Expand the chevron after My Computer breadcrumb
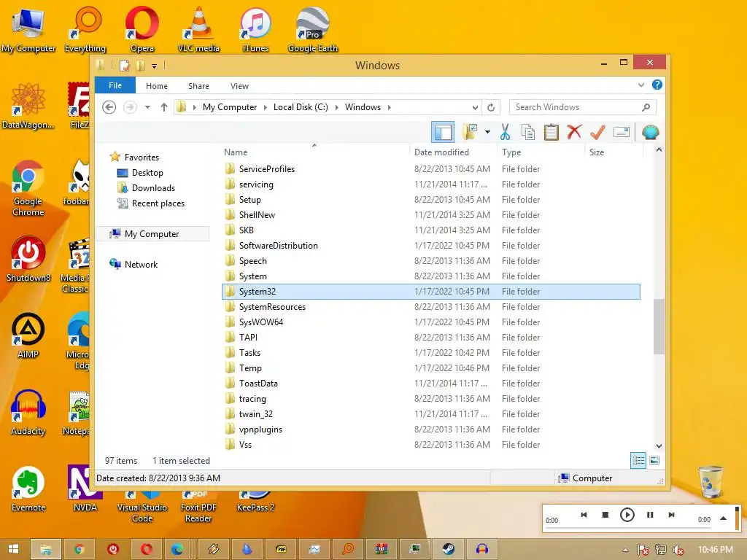Screen dimensions: 747x560 (265, 107)
